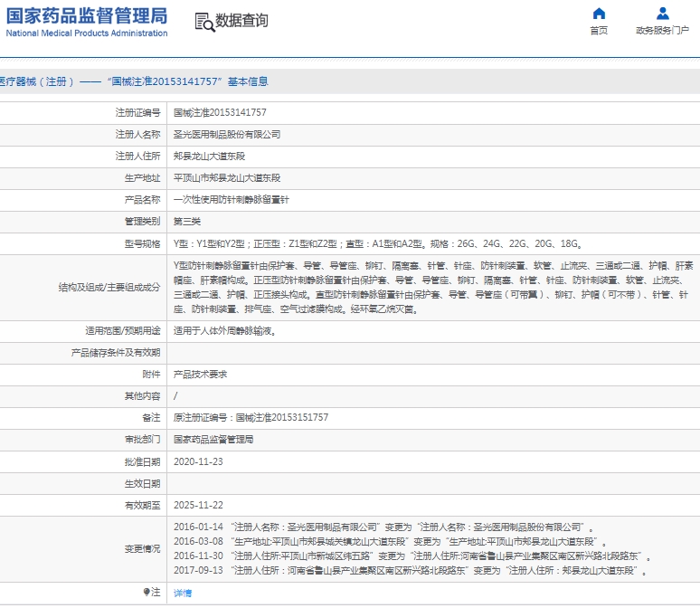Click approval date 2020-11-23
The width and height of the screenshot is (700, 608).
point(198,462)
